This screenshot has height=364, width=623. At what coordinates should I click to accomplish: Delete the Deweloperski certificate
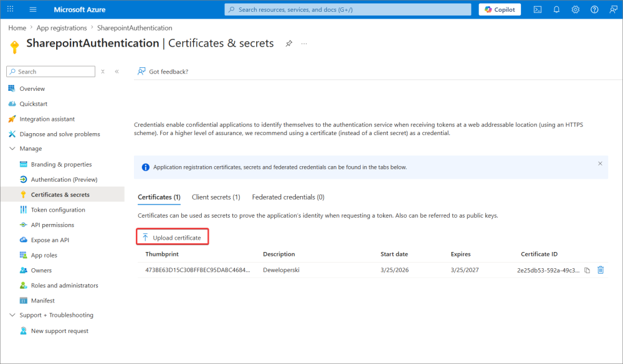[601, 270]
